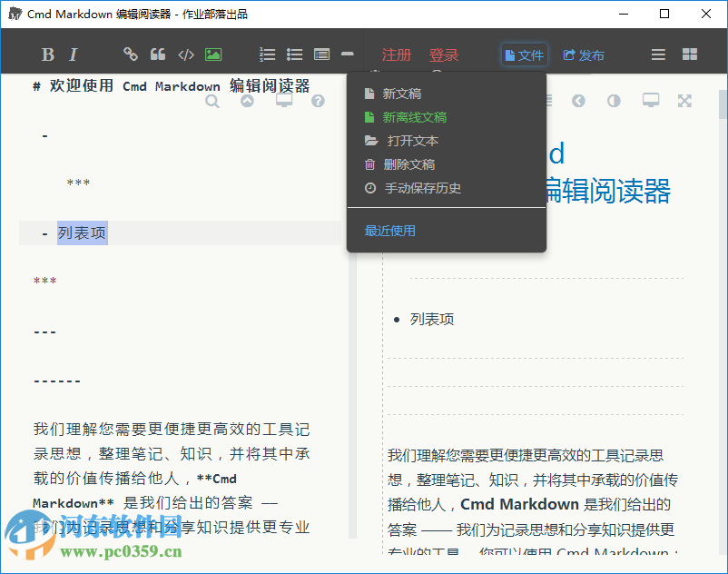This screenshot has height=574, width=728.
Task: Create an ordered list via the numbered-list icon
Action: coord(268,54)
